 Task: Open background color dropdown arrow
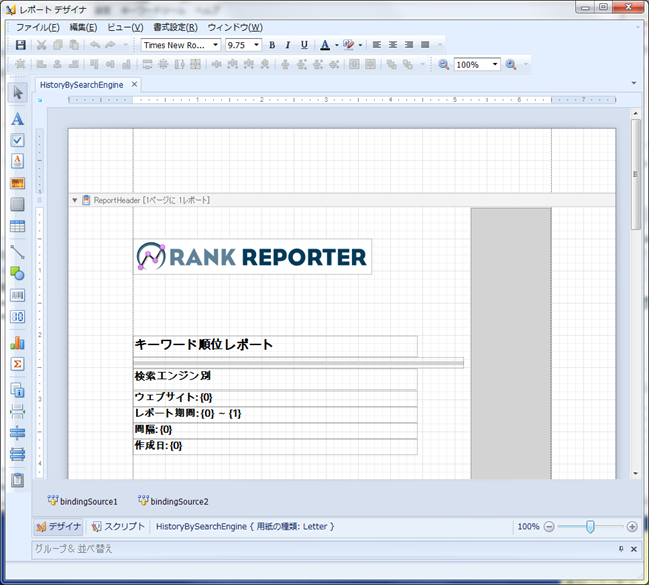coord(360,45)
